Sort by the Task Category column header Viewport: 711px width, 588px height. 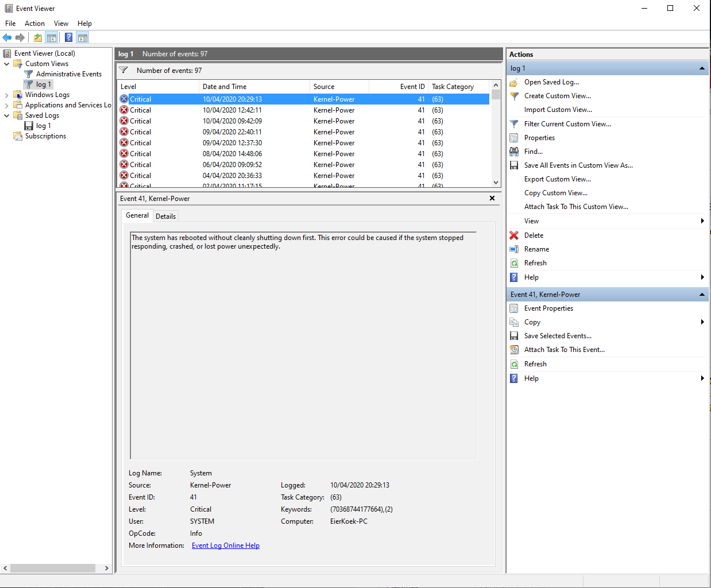(x=459, y=87)
